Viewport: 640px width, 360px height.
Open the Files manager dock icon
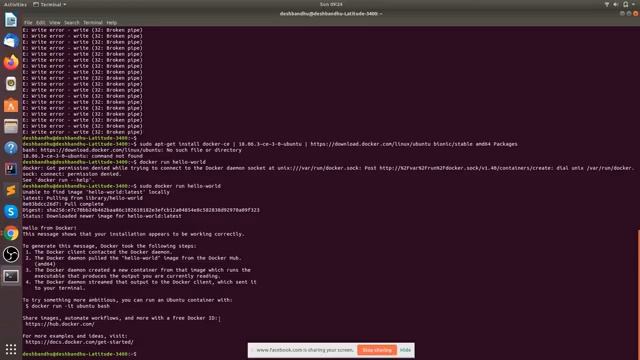click(x=11, y=127)
